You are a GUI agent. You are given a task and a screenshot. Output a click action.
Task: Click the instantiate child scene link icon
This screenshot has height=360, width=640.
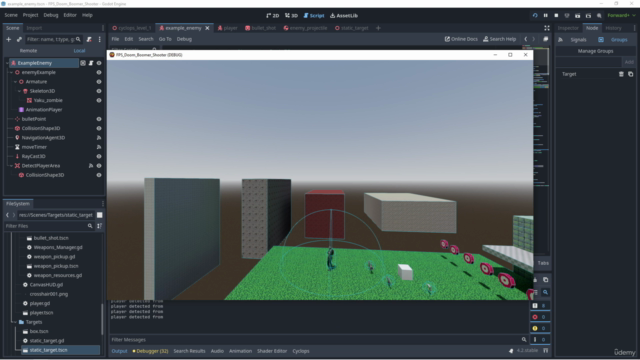click(19, 40)
